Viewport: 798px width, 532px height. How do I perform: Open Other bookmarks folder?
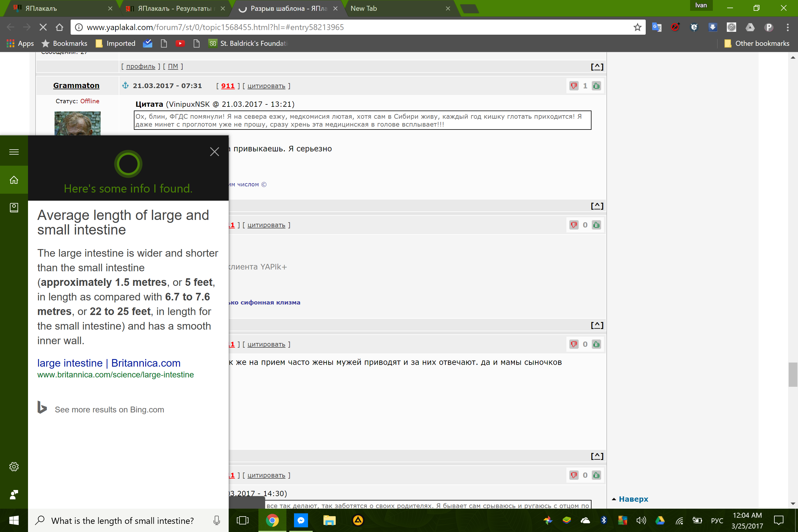pos(756,43)
